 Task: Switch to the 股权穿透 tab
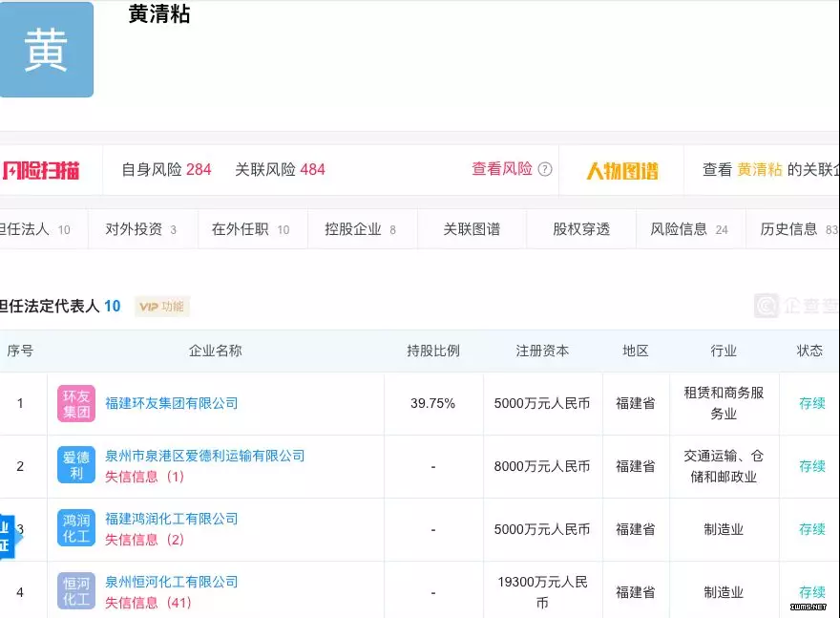pyautogui.click(x=581, y=229)
